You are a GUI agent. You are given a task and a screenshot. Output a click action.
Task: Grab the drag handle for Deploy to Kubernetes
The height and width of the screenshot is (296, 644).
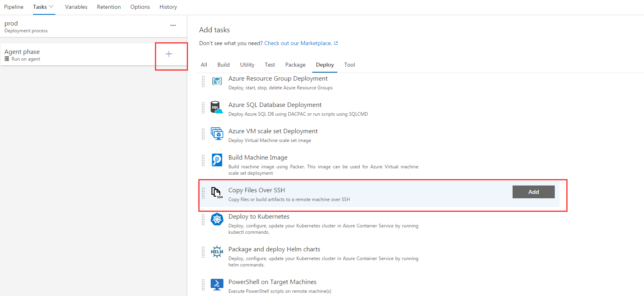pos(203,219)
